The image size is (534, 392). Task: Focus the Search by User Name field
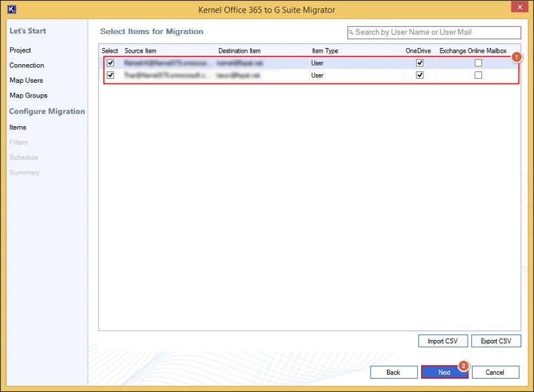[x=437, y=32]
